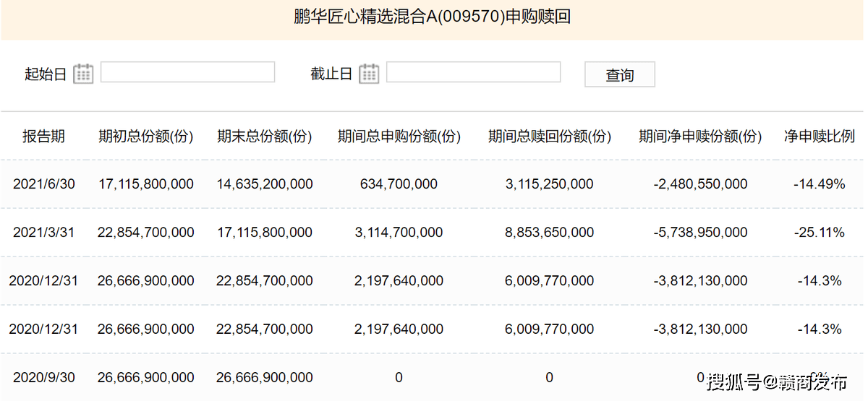Screen dimensions: 868x401
Task: Click the 查询 button
Action: click(x=620, y=74)
